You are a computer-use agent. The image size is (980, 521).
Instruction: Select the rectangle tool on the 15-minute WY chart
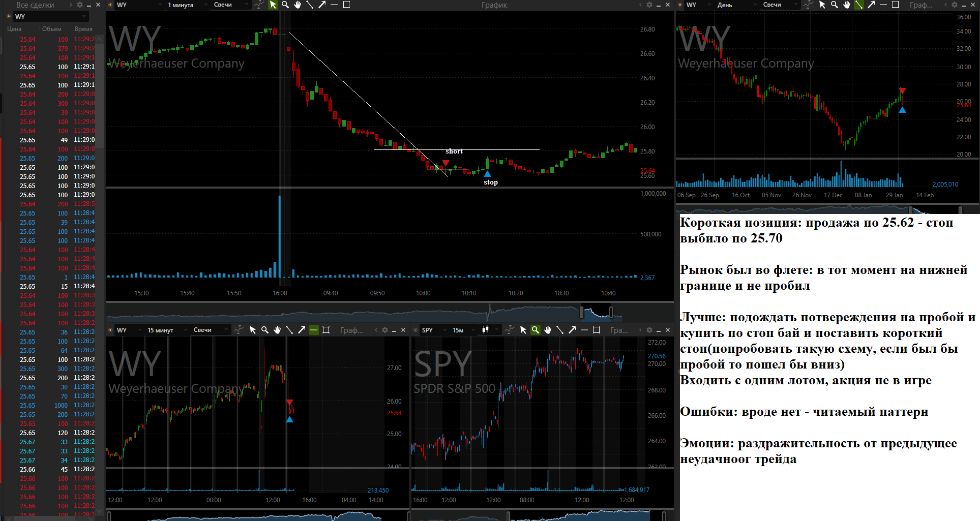[326, 330]
